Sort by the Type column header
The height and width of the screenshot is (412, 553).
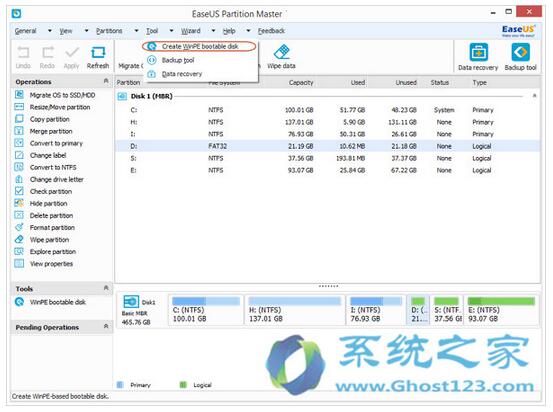click(480, 83)
